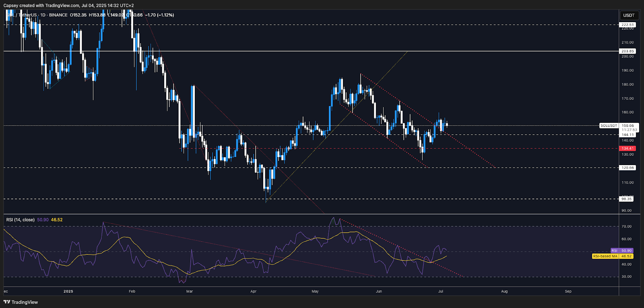Select the 203.85 horizontal line label
The width and height of the screenshot is (644, 308).
click(627, 51)
